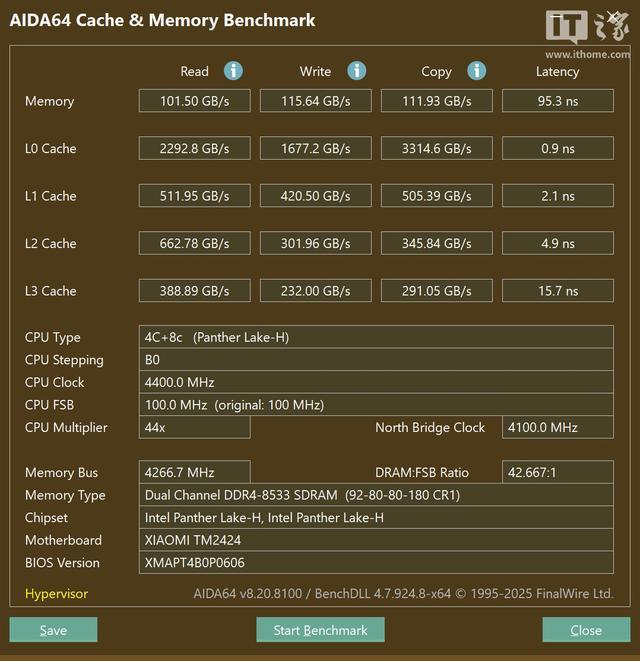Image resolution: width=640 pixels, height=661 pixels.
Task: Click Memory Bus field 4266.7 MHz
Action: tap(195, 472)
